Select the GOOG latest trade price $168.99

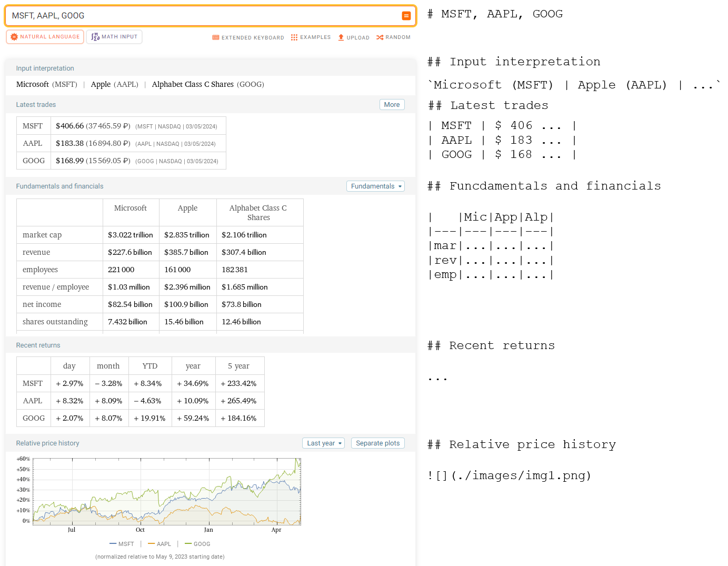click(70, 161)
